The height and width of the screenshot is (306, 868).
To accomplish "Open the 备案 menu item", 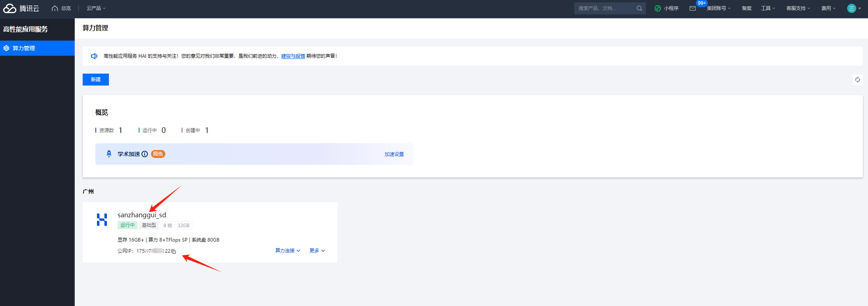I will (x=747, y=8).
